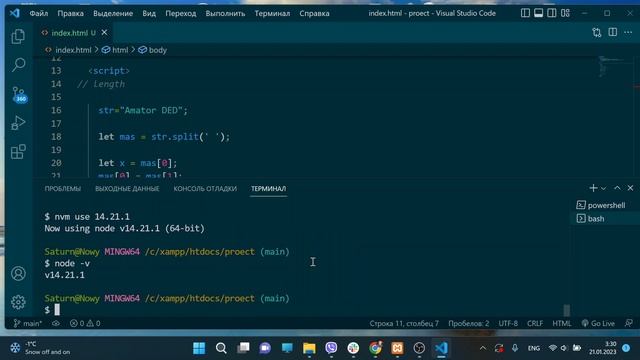Switch to the ПРОБЛЕМЫ panel tab
This screenshot has height=360, width=640.
tap(63, 189)
